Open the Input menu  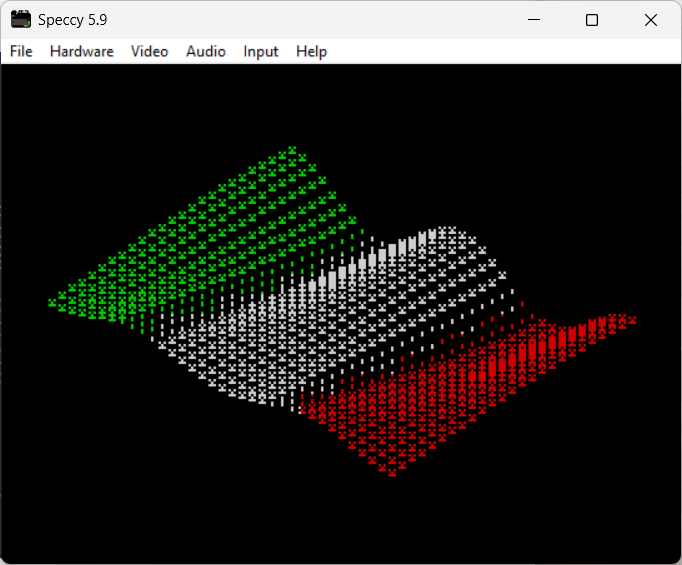[261, 51]
